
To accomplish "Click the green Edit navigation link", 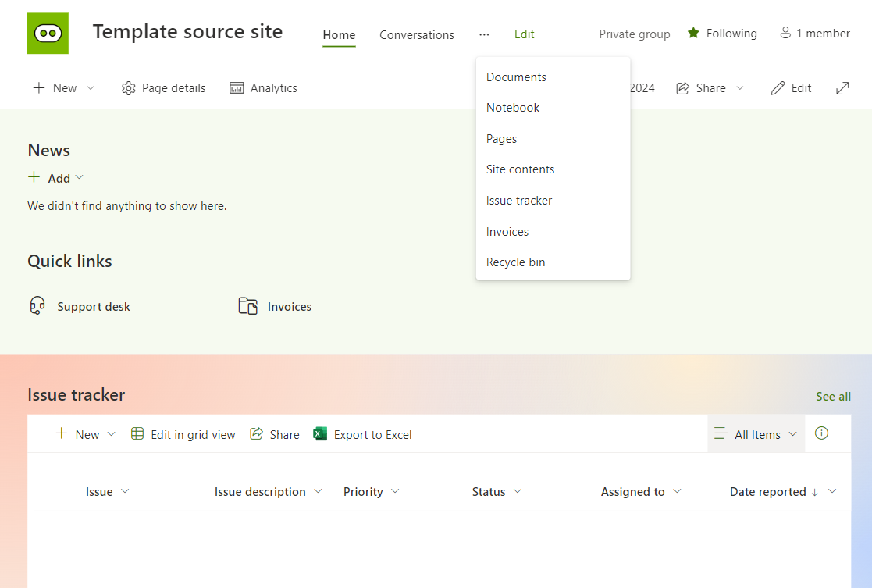I will [524, 34].
